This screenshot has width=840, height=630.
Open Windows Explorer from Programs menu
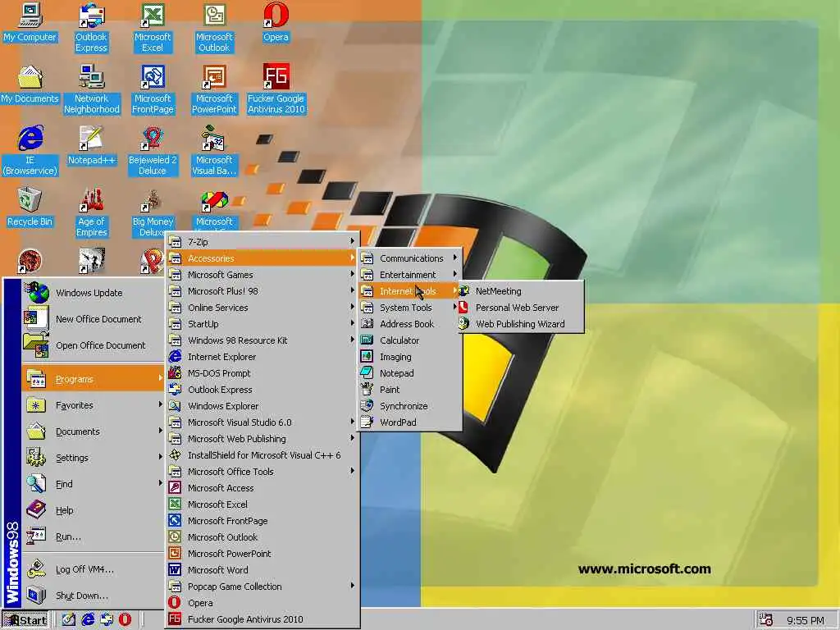(x=262, y=406)
